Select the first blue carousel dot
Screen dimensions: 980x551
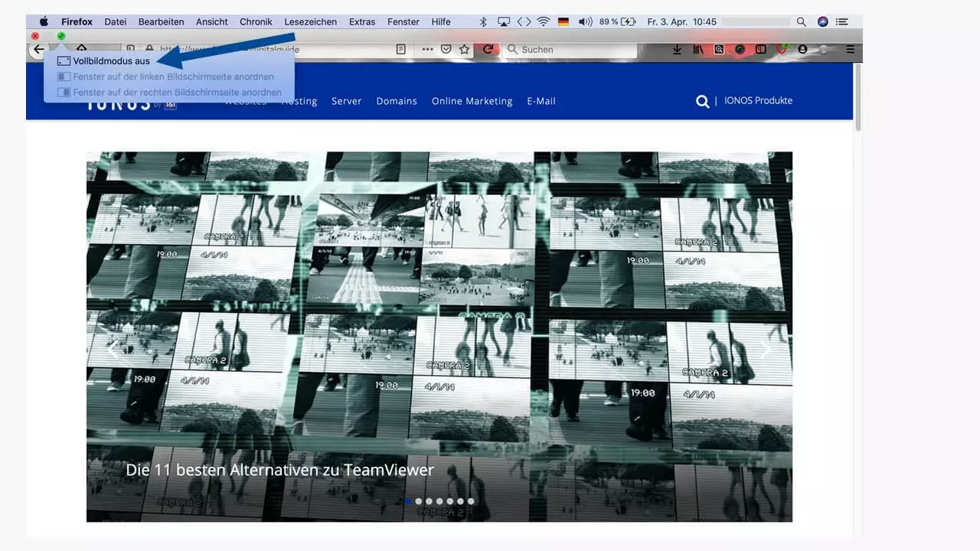pyautogui.click(x=408, y=501)
